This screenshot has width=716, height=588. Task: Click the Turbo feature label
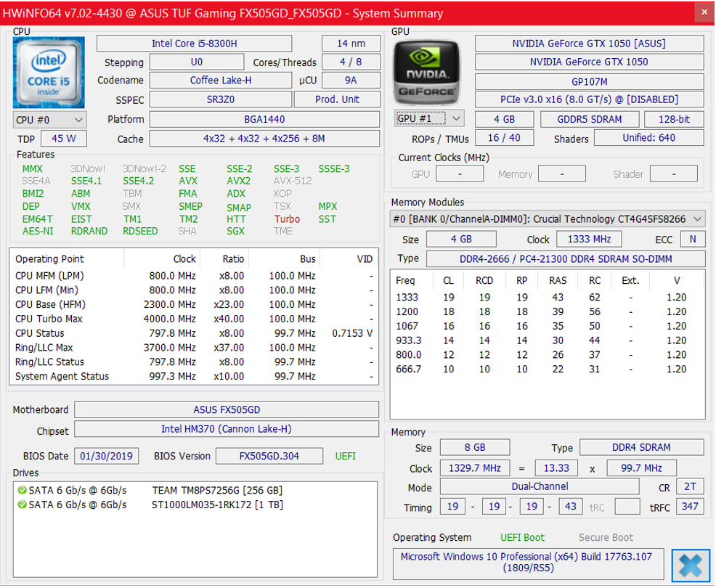pyautogui.click(x=287, y=219)
